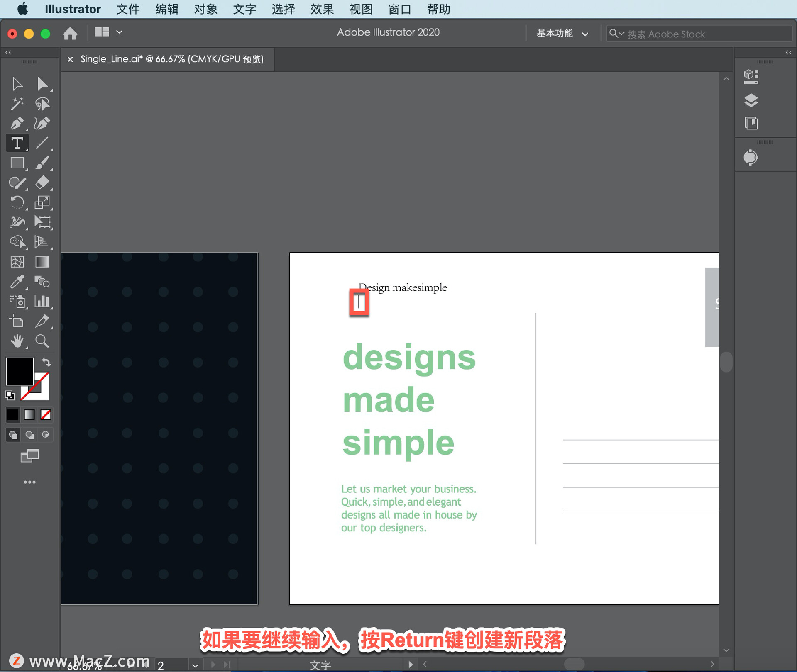Click Edit Toolbar three dots button
This screenshot has width=797, height=672.
point(29,482)
